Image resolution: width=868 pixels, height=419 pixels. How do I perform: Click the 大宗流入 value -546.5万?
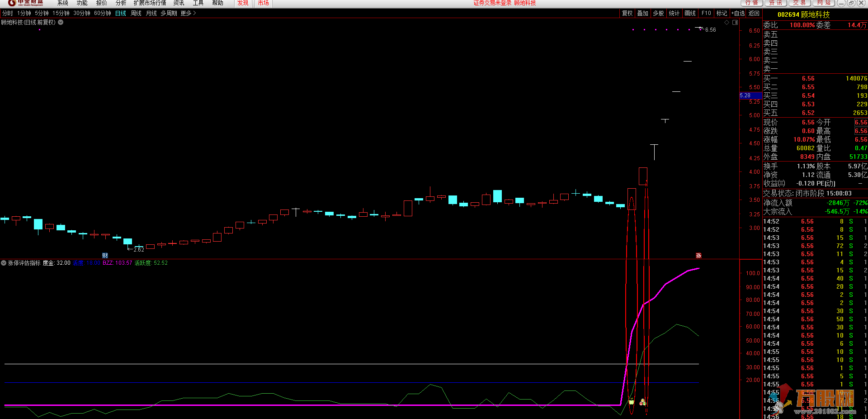(x=837, y=212)
